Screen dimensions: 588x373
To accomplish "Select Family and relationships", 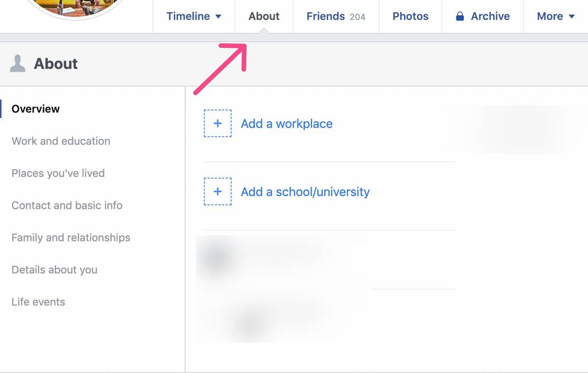I will tap(71, 237).
